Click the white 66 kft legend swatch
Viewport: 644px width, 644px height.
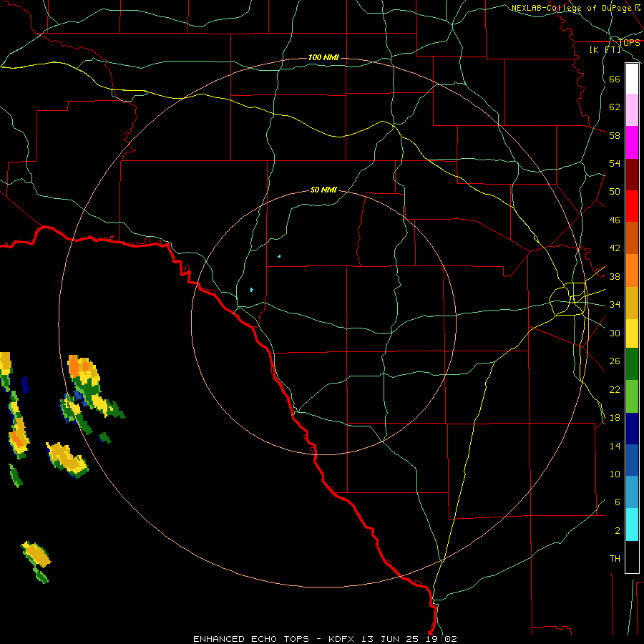pyautogui.click(x=632, y=79)
